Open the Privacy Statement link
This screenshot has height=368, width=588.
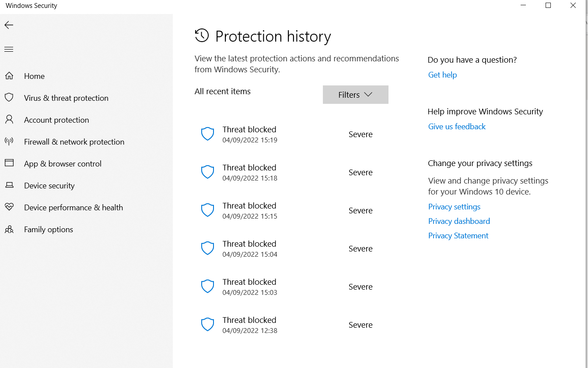click(458, 236)
